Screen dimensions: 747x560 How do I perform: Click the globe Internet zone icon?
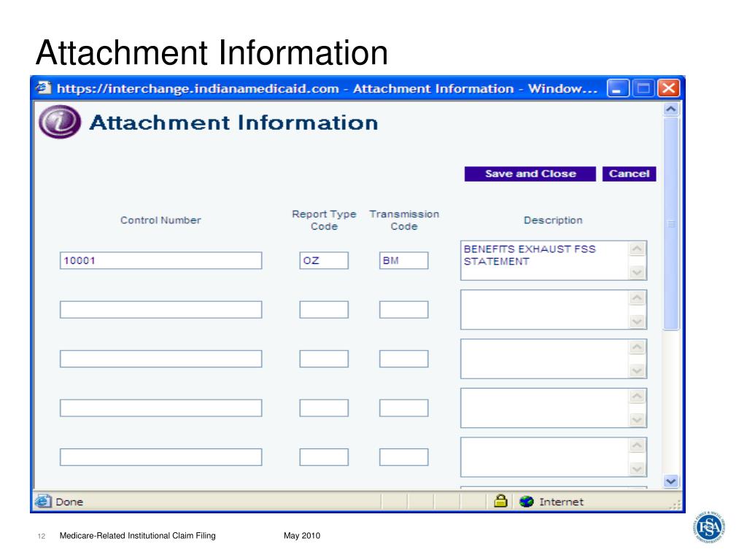coord(527,502)
